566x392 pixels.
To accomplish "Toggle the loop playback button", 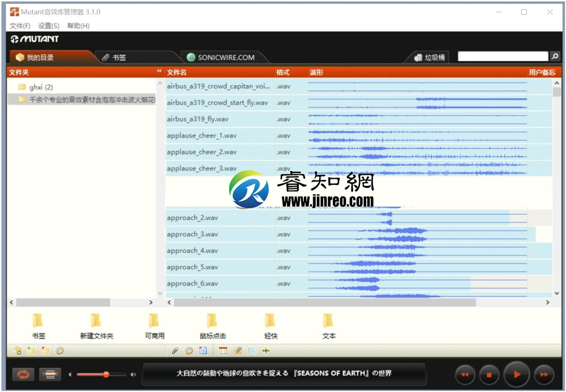I will pyautogui.click(x=24, y=374).
